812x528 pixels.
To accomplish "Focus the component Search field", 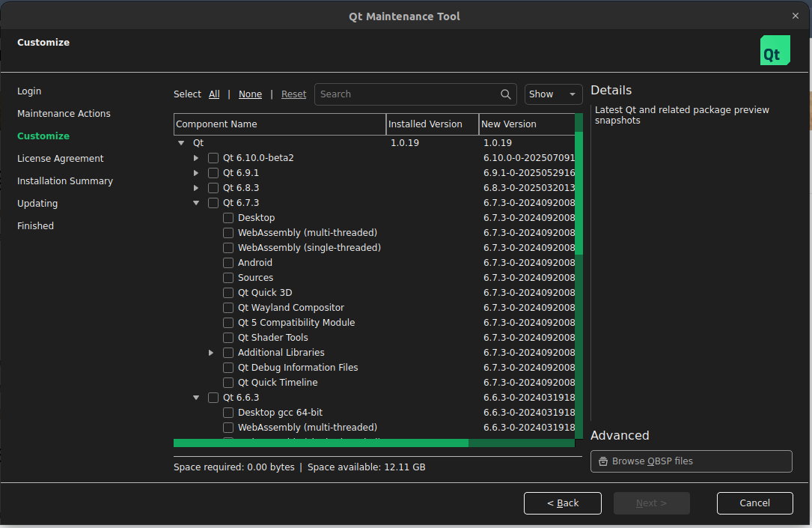I will [x=408, y=94].
